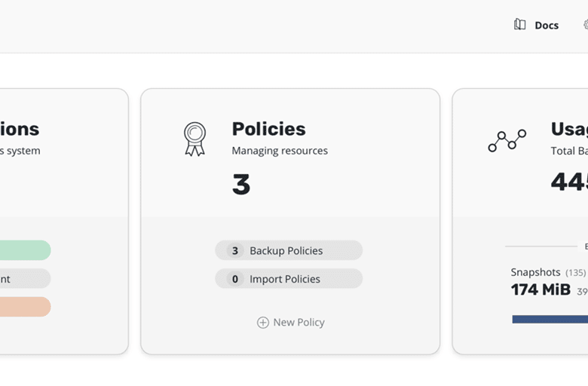588x386 pixels.
Task: Click the Docs link text
Action: pos(547,26)
